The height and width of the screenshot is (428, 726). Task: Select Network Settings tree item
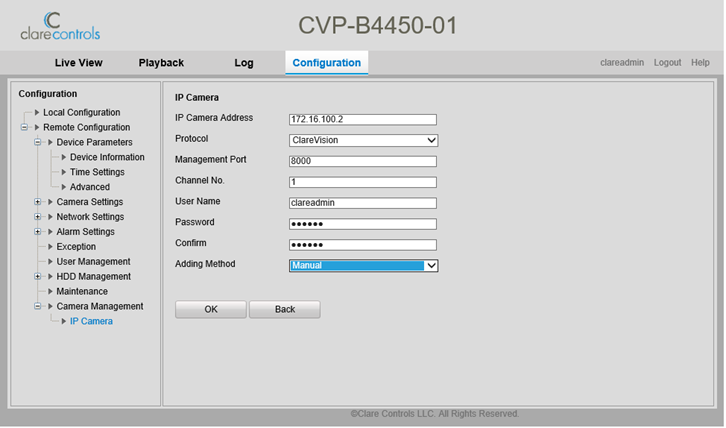90,217
